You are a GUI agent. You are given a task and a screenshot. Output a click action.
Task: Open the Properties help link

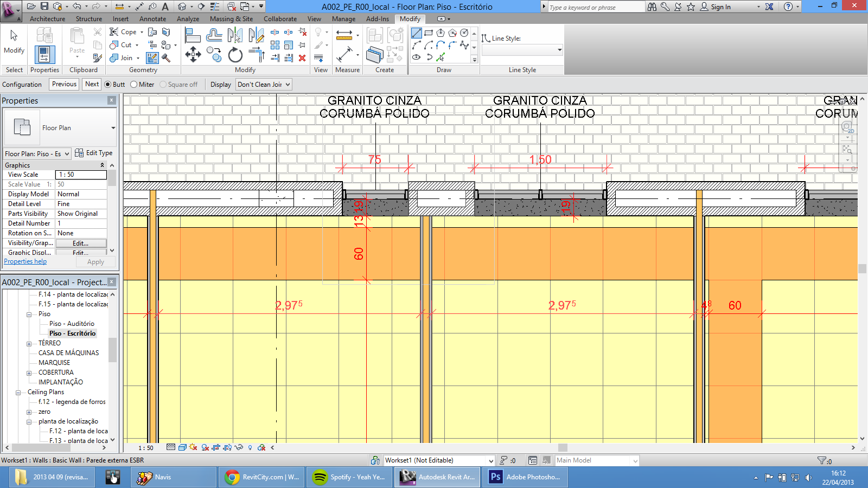coord(25,261)
